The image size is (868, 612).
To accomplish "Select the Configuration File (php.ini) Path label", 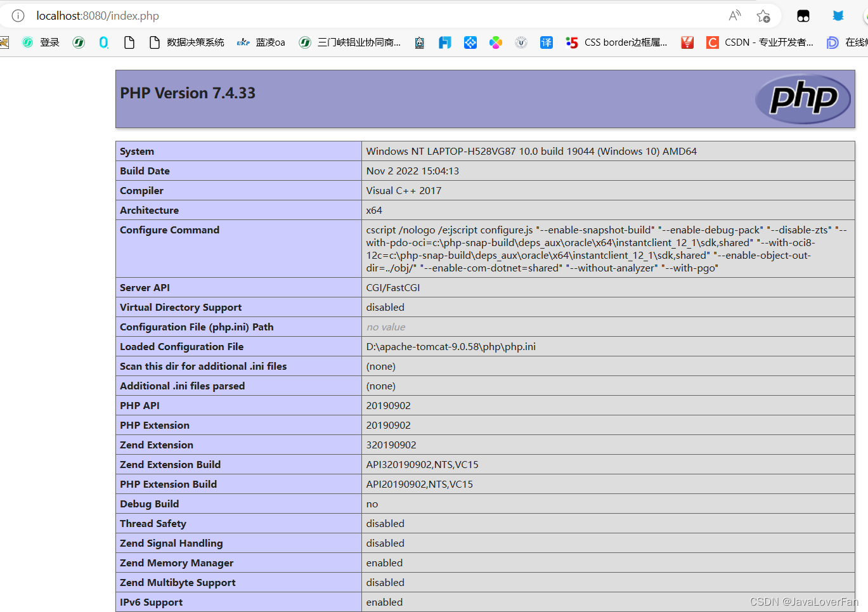I will click(197, 327).
